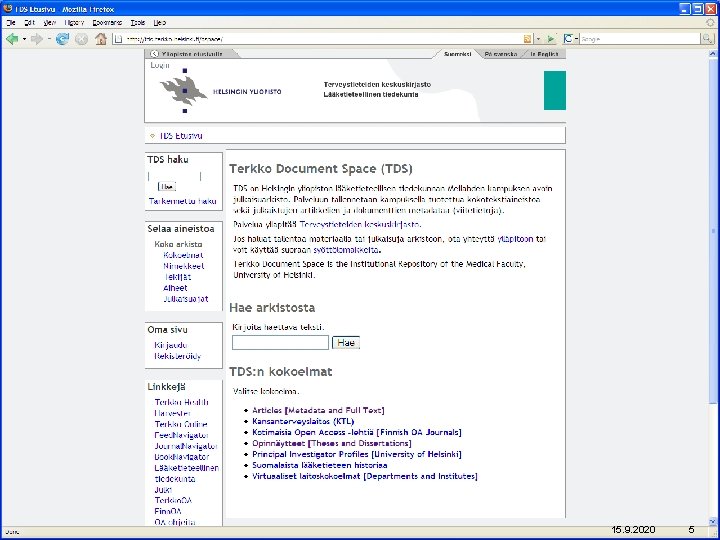Open the address bar history dropdown
This screenshot has height=540, width=720.
click(538, 39)
